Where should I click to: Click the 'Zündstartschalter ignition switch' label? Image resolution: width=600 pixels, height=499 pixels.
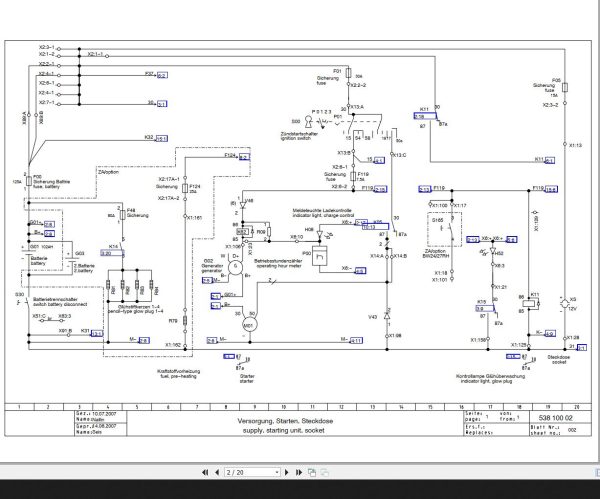(x=299, y=136)
